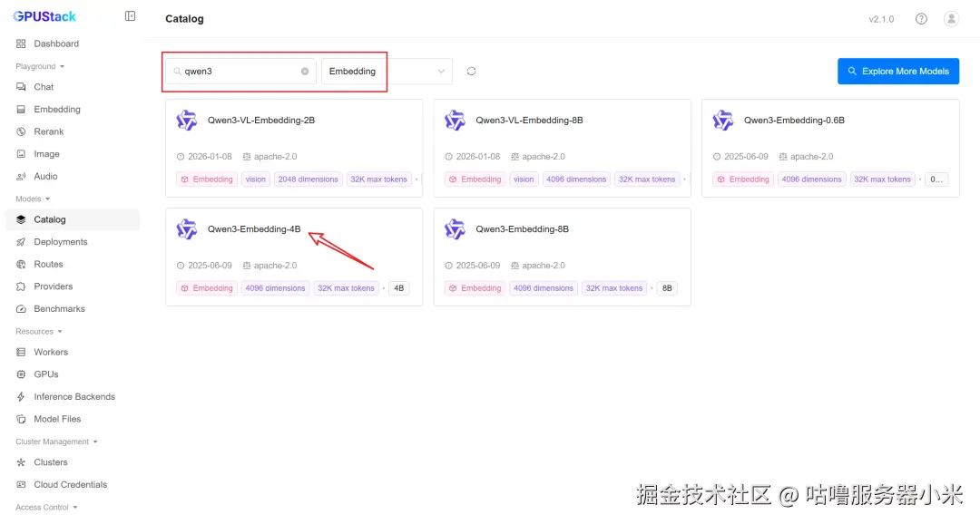Click the Qwen3-VL-Embedding-8B model logo

pos(455,120)
